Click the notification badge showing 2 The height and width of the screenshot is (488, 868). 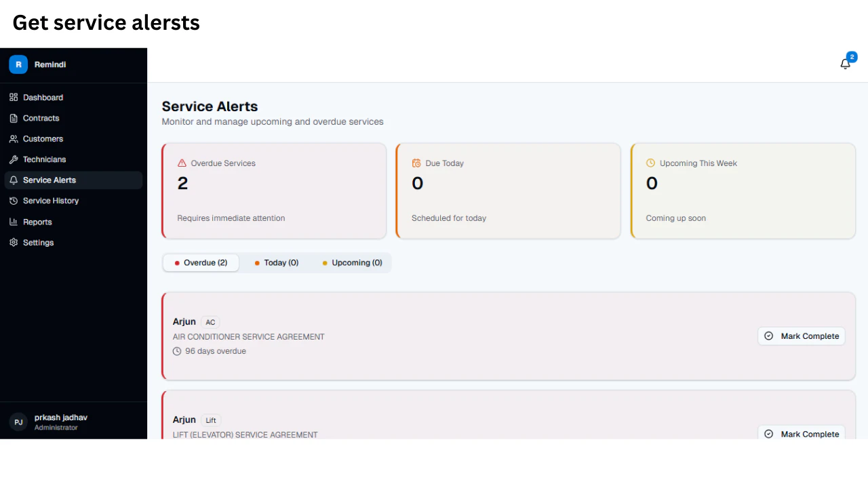[852, 57]
